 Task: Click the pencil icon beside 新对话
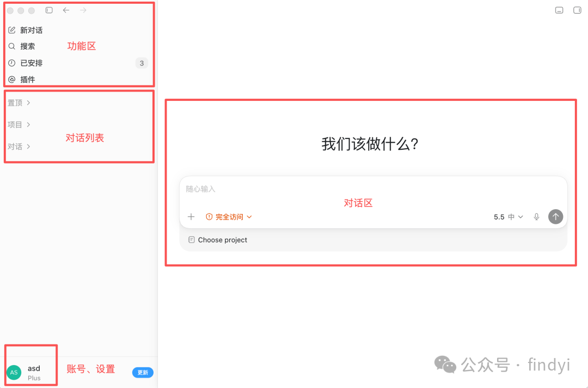click(12, 30)
